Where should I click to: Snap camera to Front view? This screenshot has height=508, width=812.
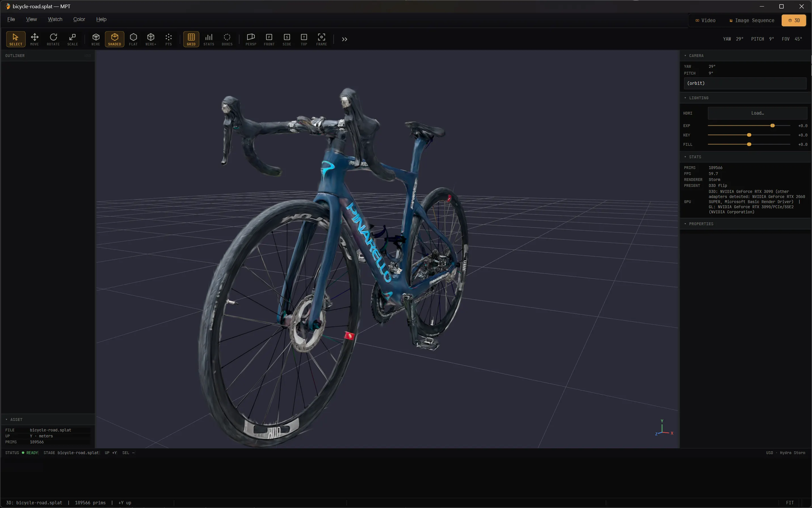click(269, 39)
